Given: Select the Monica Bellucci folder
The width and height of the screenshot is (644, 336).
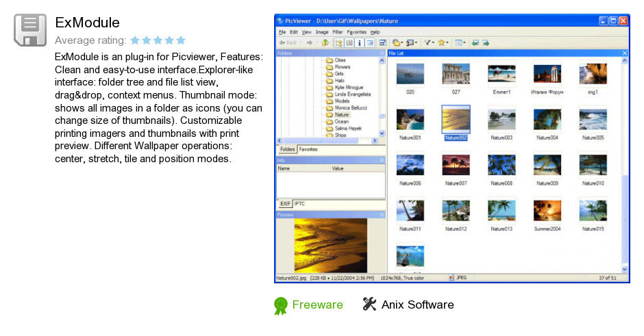Looking at the screenshot, I should coord(347,108).
